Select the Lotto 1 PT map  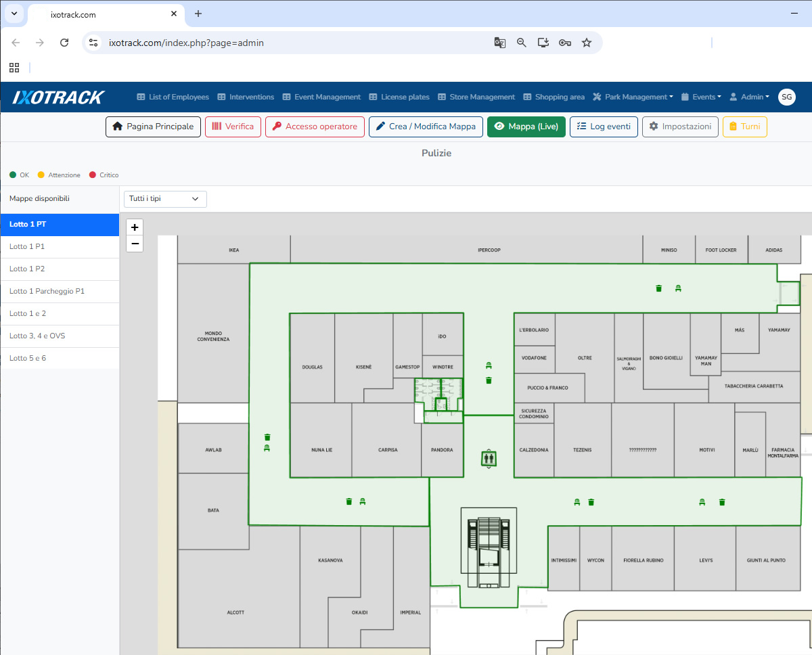coord(60,225)
